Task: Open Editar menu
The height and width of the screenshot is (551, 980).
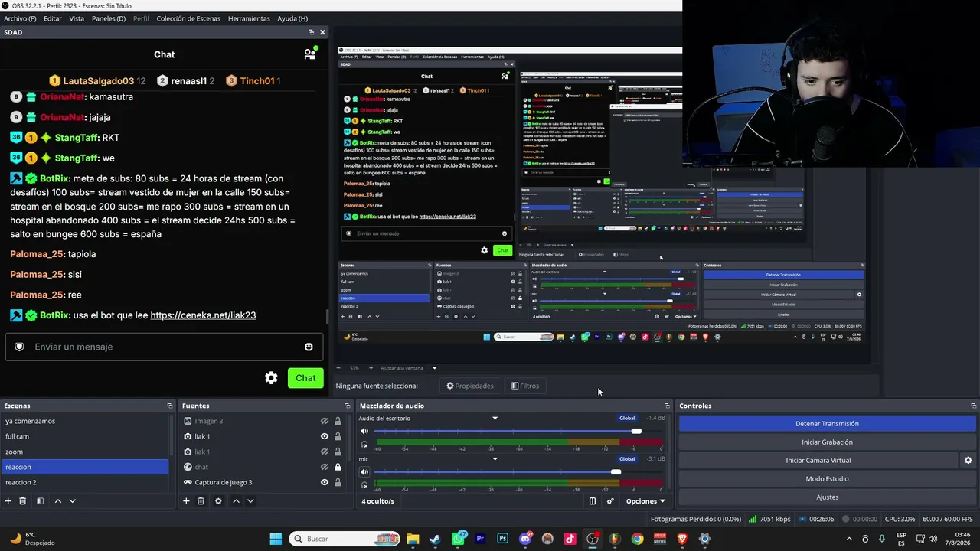Action: (53, 18)
